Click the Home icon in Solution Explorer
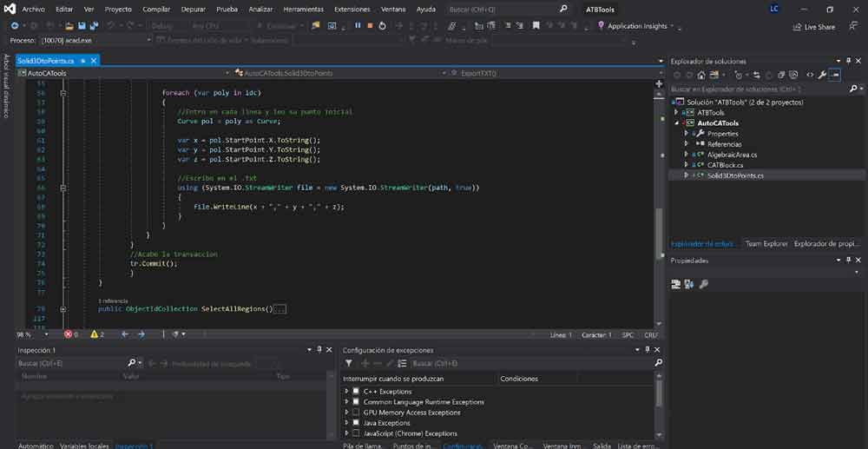868x449 pixels. (x=702, y=75)
